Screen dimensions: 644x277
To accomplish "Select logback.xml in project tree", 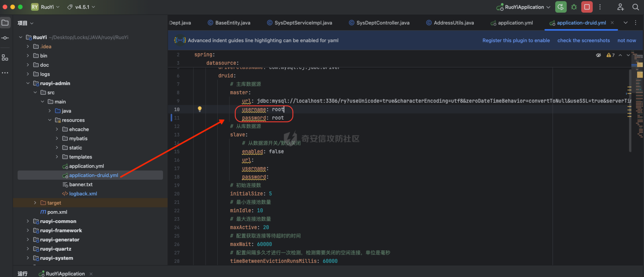I will (83, 194).
